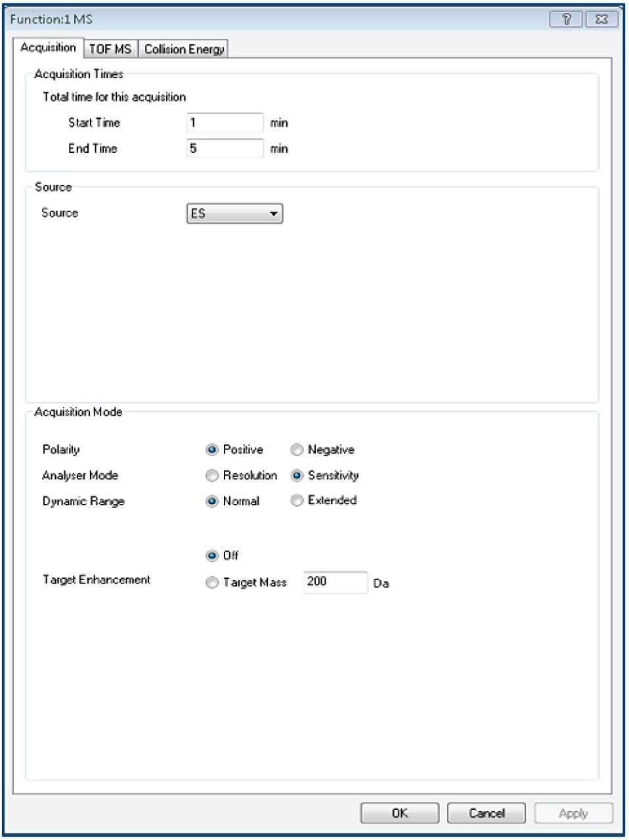Open the TOF MS tab

tap(110, 49)
